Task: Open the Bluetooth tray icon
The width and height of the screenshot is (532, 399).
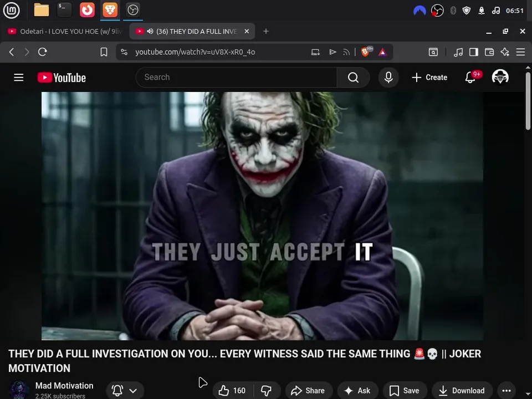Action: (x=453, y=11)
